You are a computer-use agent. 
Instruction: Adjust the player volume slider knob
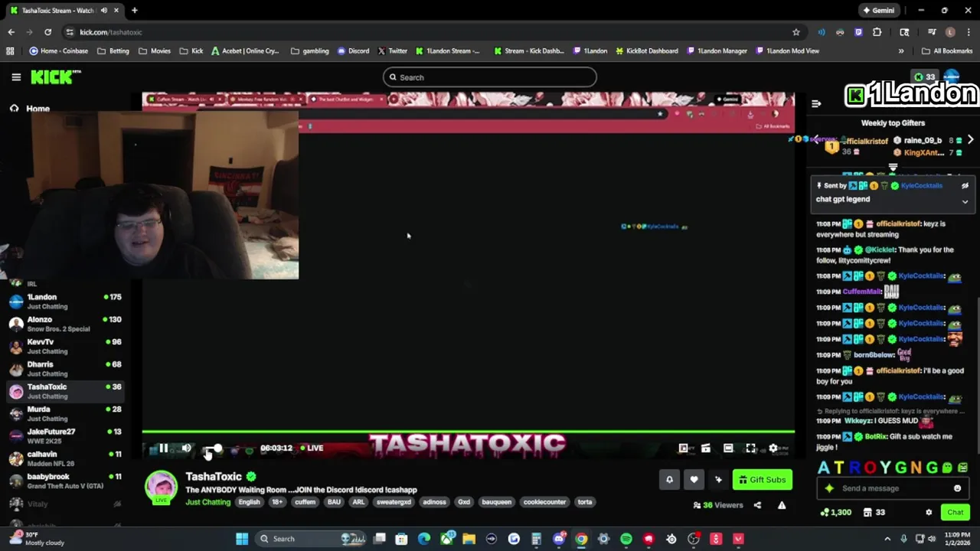(x=217, y=448)
